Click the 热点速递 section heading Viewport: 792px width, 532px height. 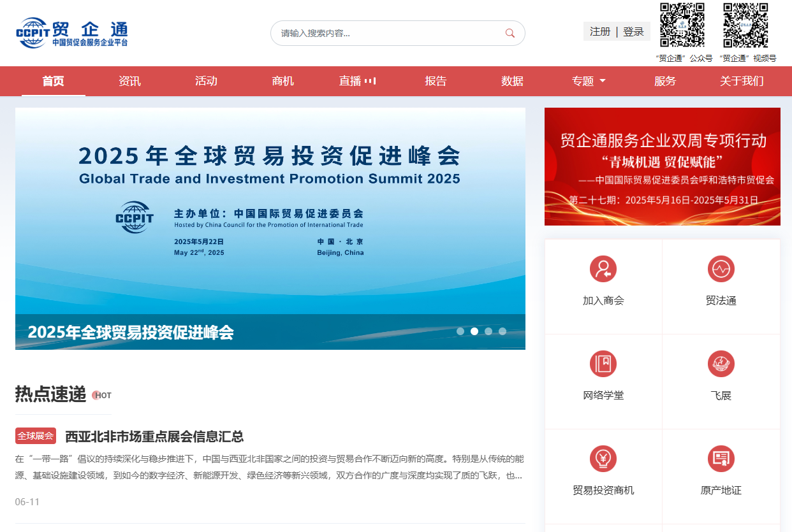(50, 394)
